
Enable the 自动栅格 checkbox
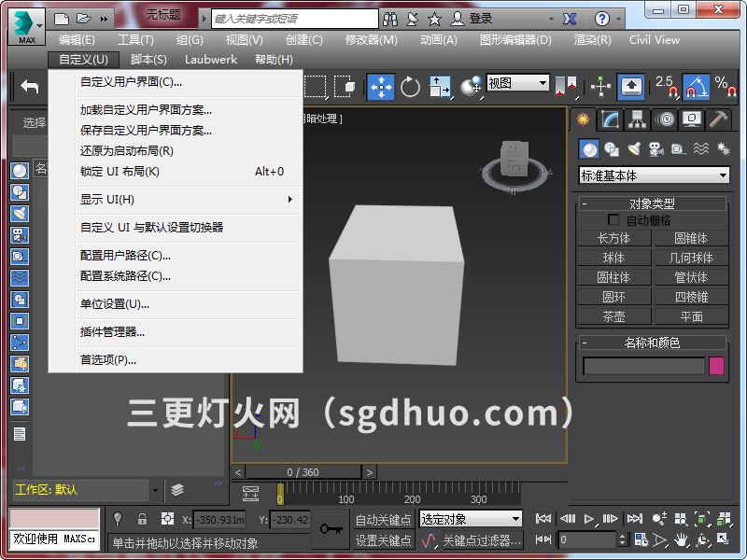[x=613, y=219]
